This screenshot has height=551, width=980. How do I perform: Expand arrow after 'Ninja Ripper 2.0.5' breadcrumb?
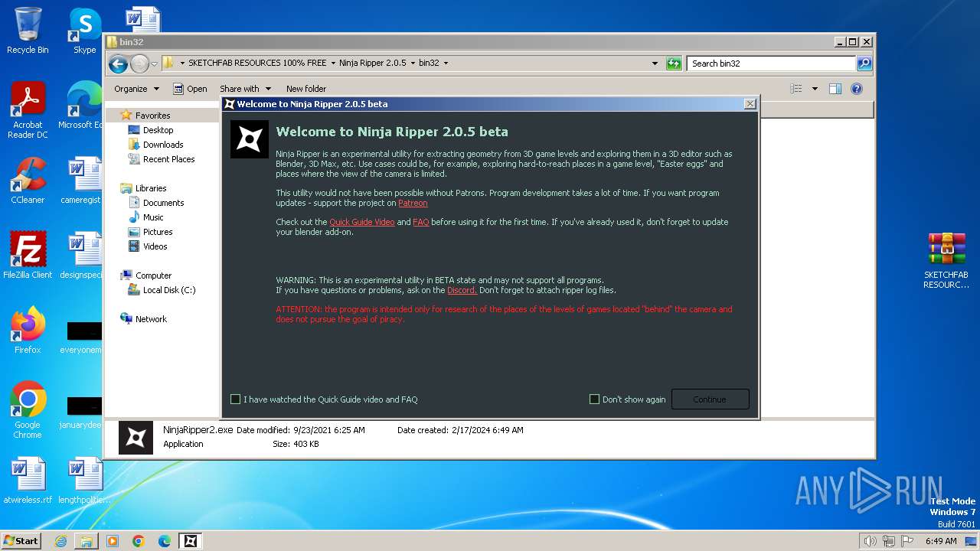[x=413, y=64]
